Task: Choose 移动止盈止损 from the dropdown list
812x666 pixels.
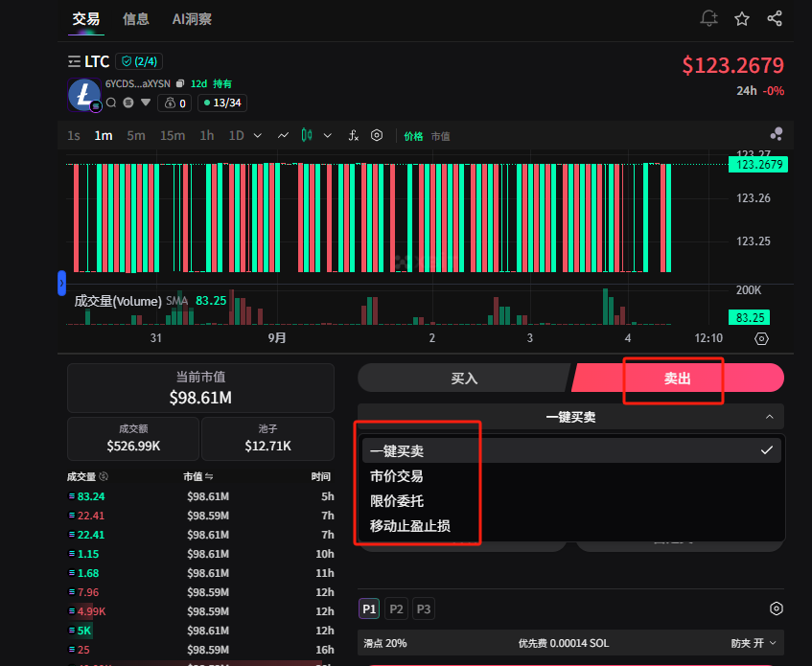Action: tap(571, 526)
